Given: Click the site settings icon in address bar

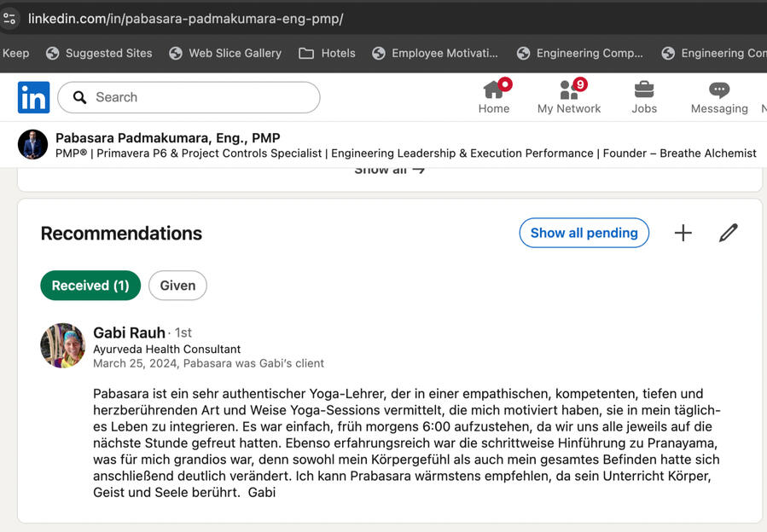Looking at the screenshot, I should point(10,18).
